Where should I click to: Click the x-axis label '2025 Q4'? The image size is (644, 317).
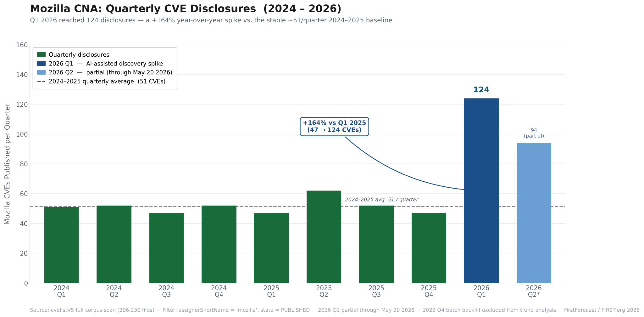[x=429, y=291]
